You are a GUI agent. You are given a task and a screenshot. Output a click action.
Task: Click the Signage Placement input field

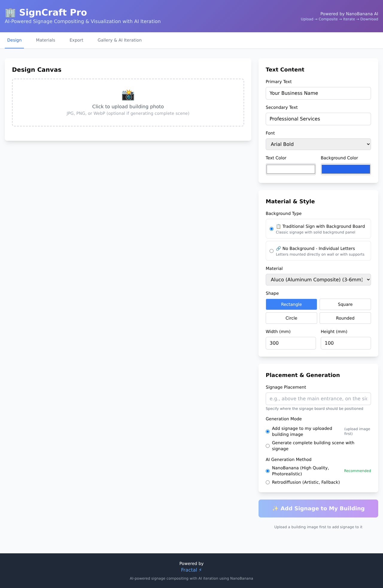[x=318, y=398]
